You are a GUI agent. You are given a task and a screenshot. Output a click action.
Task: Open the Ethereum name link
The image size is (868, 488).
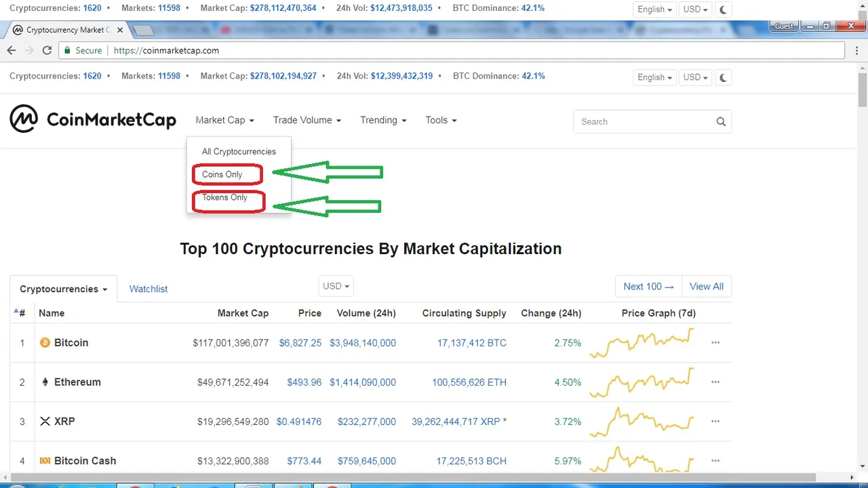pos(77,382)
